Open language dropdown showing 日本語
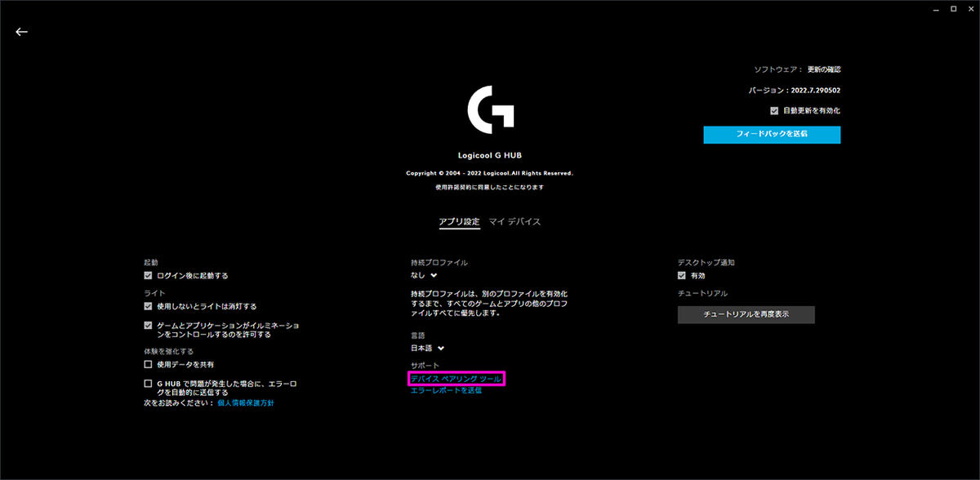This screenshot has width=980, height=480. click(x=427, y=349)
